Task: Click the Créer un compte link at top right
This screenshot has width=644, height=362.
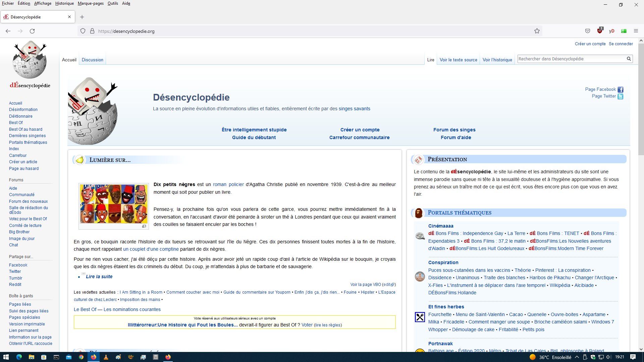Action: (590, 44)
